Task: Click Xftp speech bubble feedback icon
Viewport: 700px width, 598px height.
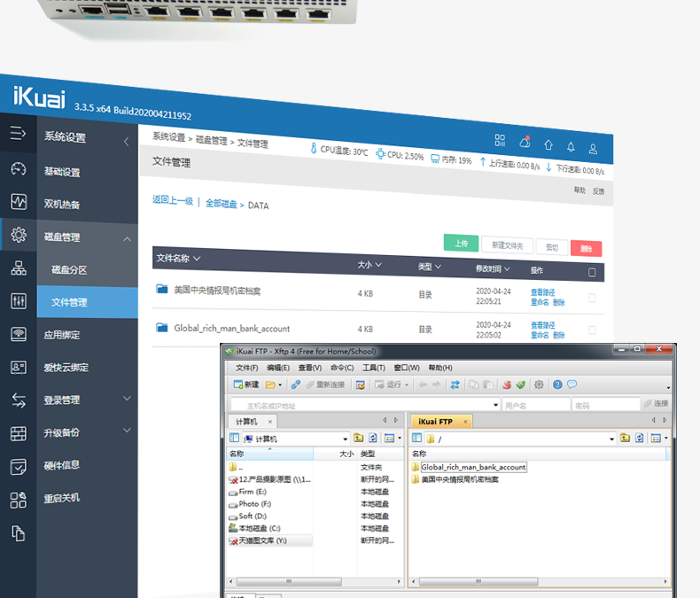Action: coord(572,384)
